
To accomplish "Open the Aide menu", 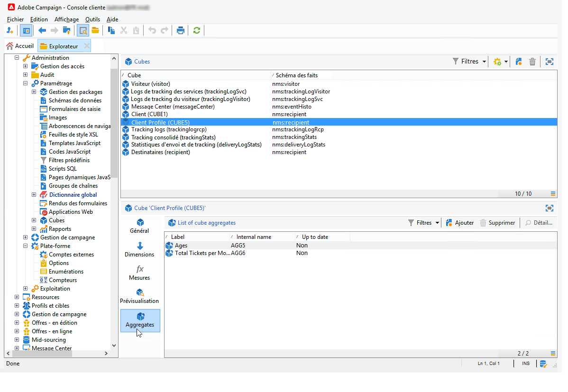I will pos(112,19).
